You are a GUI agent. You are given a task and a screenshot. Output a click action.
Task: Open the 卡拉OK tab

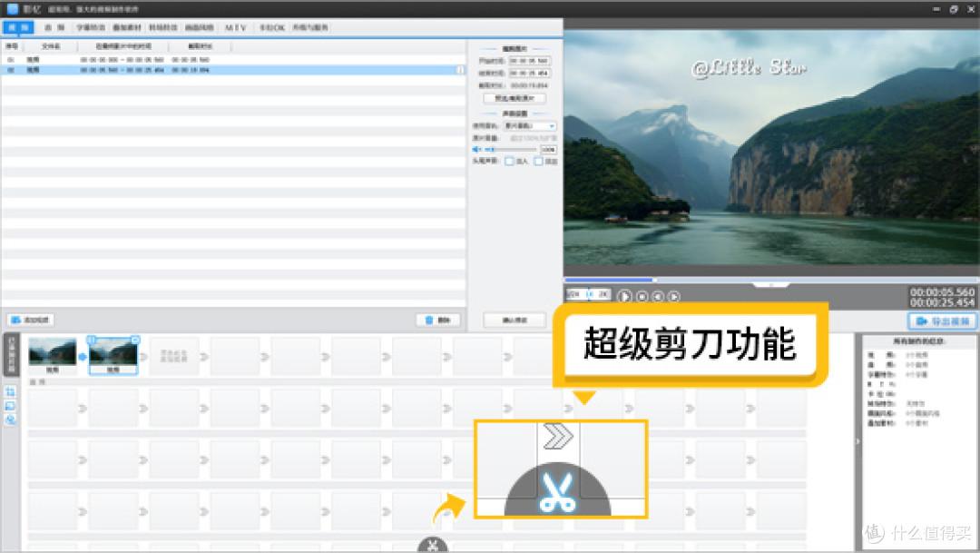click(x=272, y=27)
